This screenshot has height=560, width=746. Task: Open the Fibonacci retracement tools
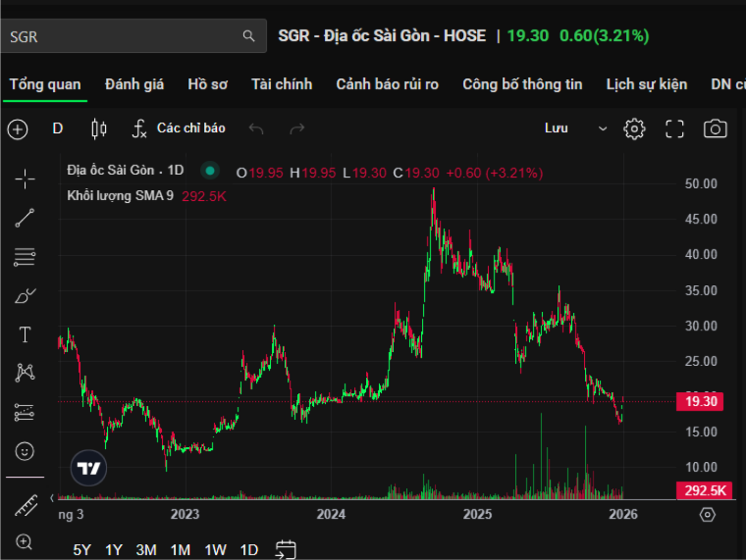(x=25, y=257)
